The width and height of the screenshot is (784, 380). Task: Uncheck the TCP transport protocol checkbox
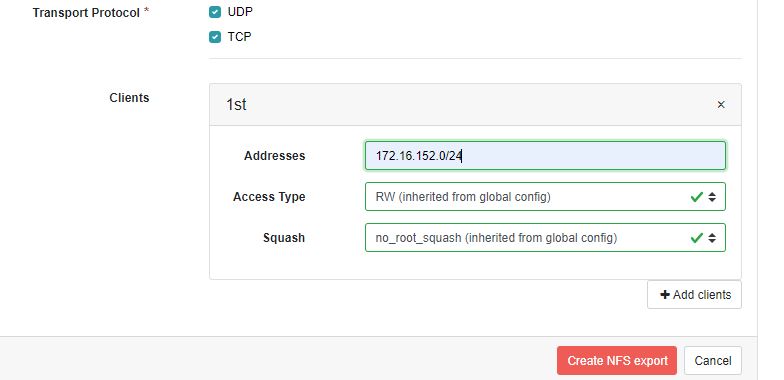click(215, 37)
